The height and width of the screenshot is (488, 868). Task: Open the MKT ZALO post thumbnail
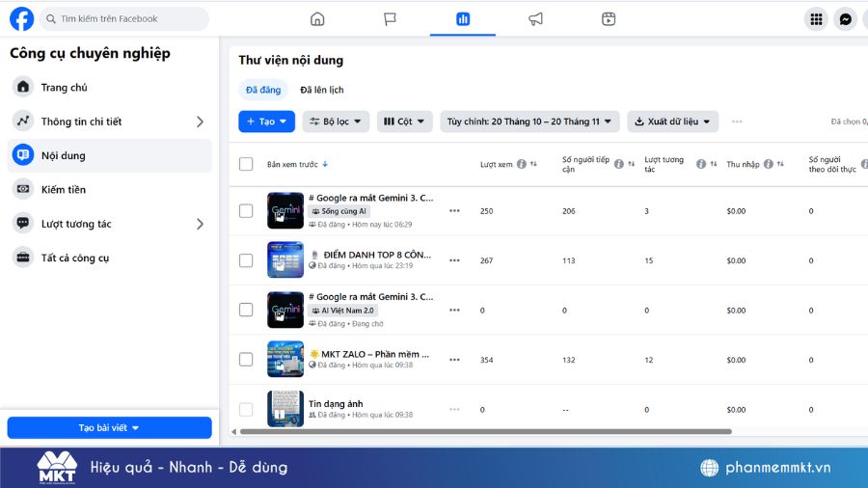point(285,359)
